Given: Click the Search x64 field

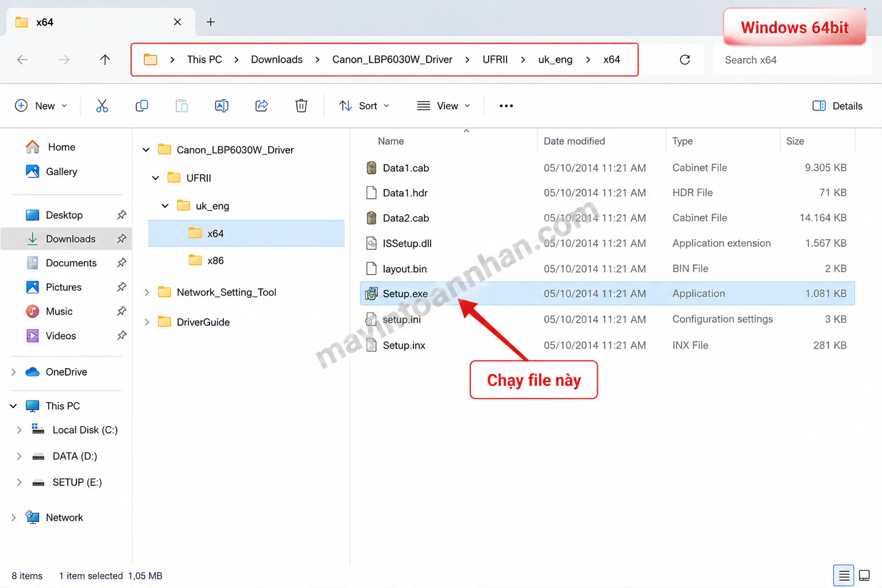Looking at the screenshot, I should tap(792, 60).
